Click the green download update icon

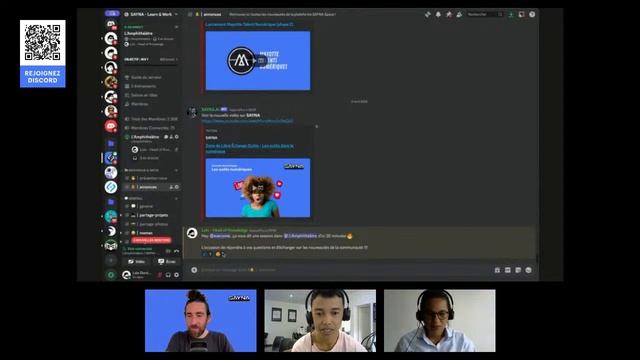511,14
